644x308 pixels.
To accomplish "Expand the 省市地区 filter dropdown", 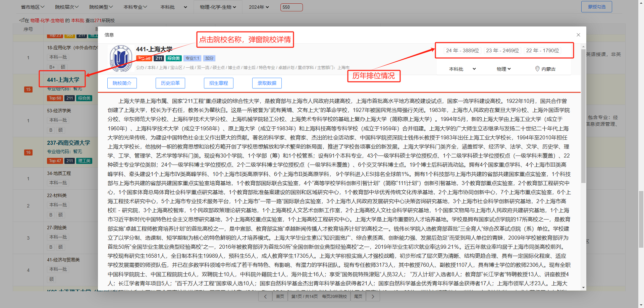I will point(33,7).
